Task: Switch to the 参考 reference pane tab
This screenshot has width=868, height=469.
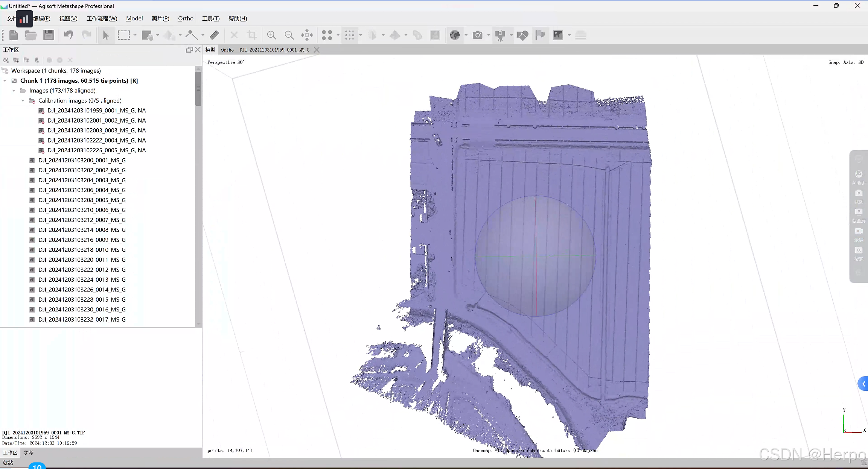Action: [x=29, y=453]
